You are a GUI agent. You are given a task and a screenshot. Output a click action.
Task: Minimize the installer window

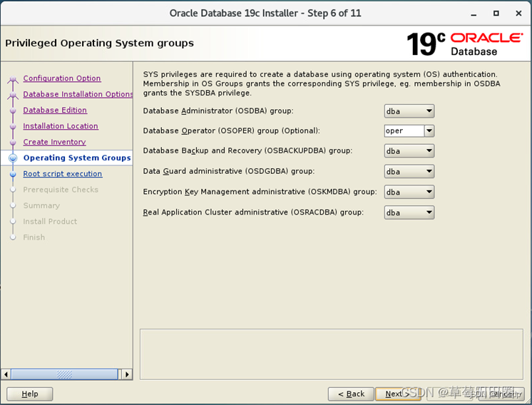(474, 14)
